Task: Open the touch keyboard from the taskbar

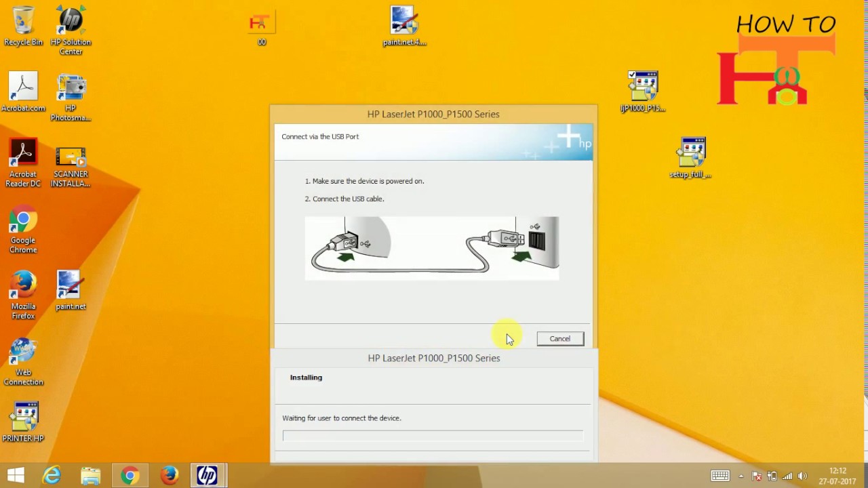Action: tap(720, 476)
